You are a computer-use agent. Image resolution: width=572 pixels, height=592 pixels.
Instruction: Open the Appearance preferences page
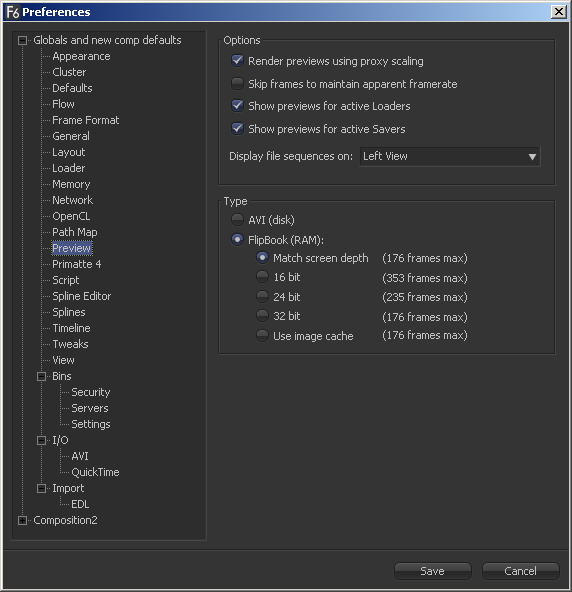pos(81,56)
